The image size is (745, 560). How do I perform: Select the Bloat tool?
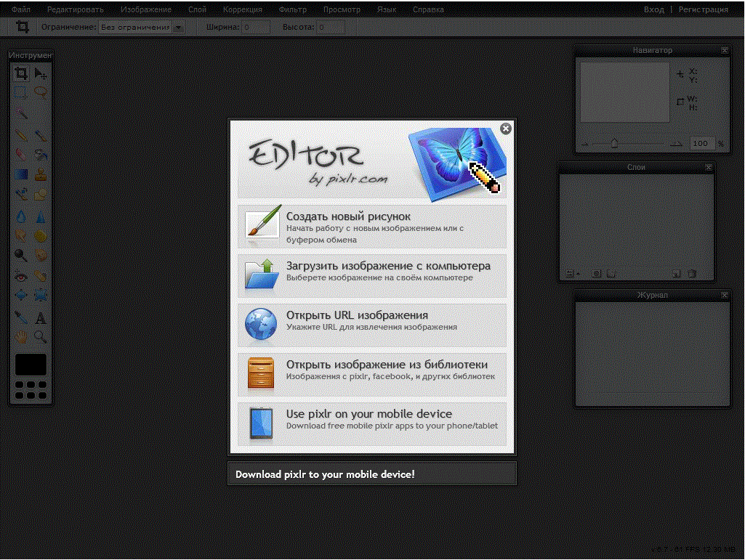[21, 296]
